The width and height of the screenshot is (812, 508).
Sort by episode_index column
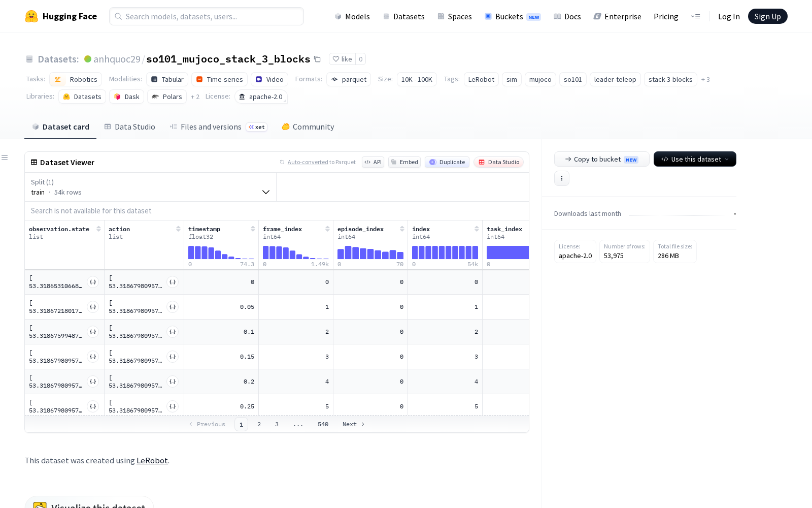(402, 229)
